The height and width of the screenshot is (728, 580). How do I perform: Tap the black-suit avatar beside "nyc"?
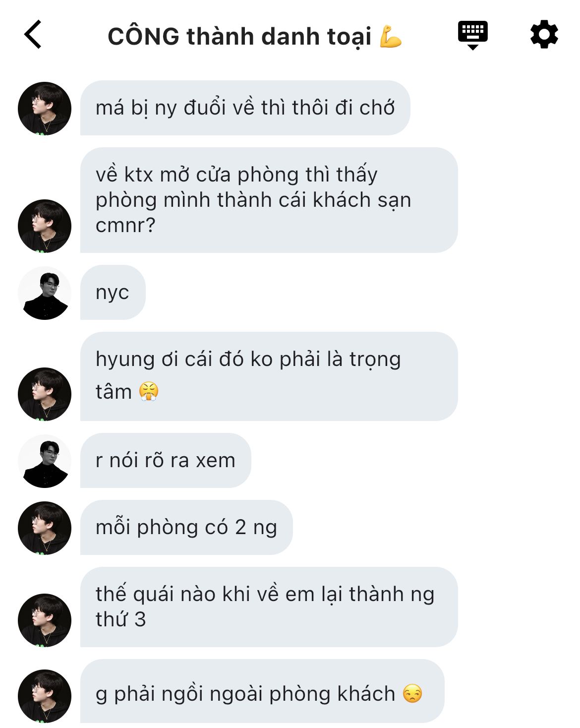point(45,293)
